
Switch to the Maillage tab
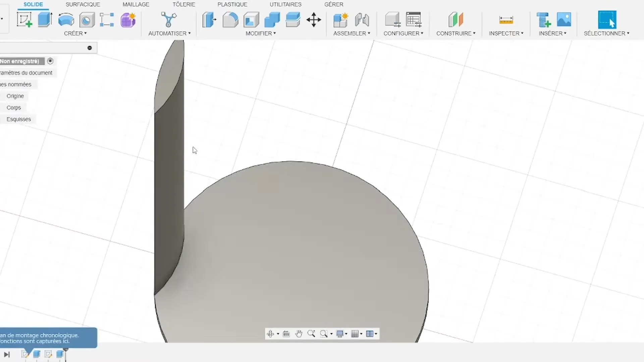[x=136, y=4]
